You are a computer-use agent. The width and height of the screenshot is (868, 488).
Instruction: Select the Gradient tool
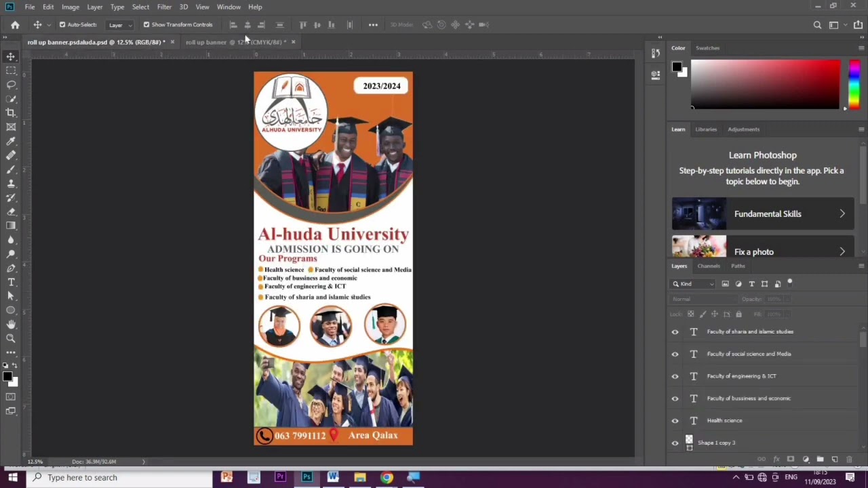(x=11, y=226)
